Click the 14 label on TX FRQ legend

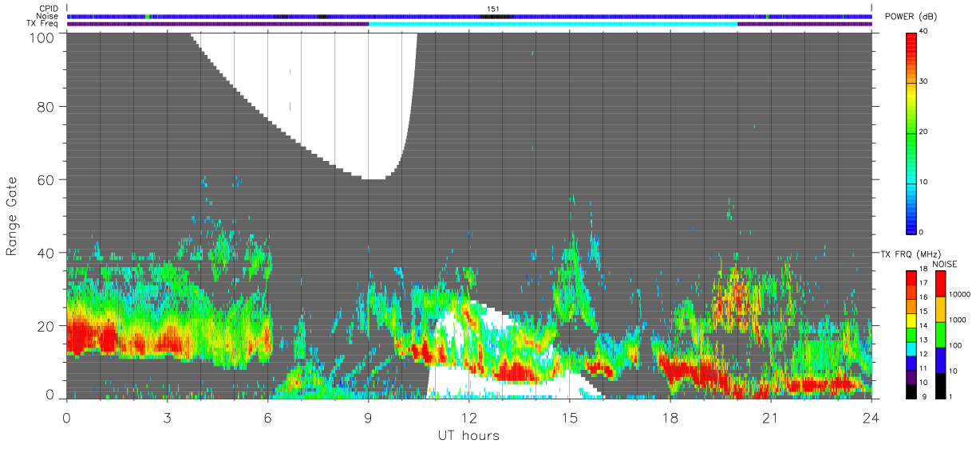pos(924,325)
